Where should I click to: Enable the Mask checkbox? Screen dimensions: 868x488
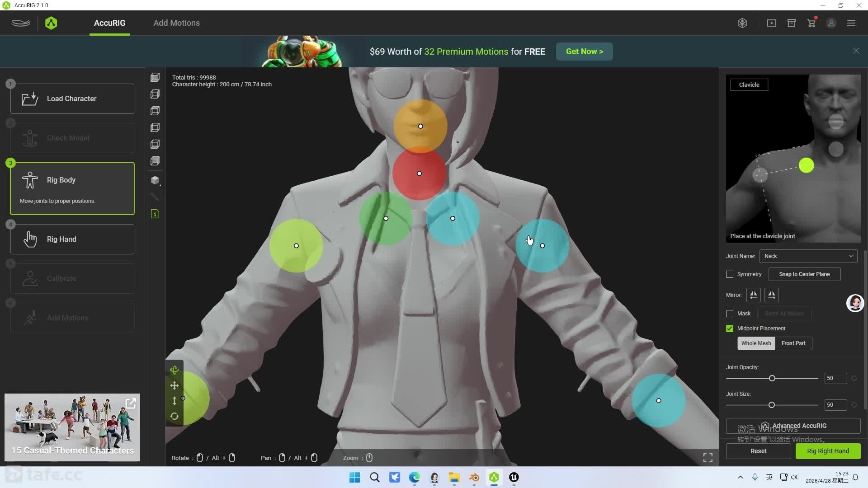coord(730,314)
